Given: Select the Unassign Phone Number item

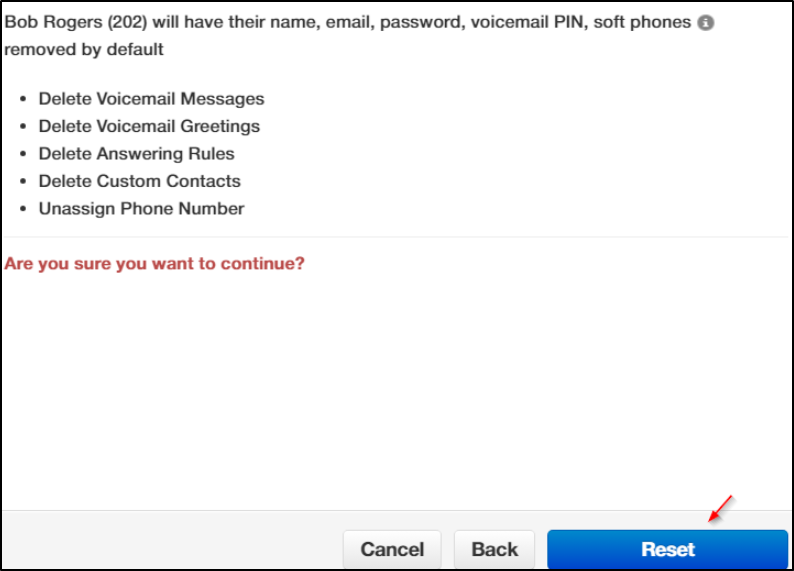Looking at the screenshot, I should tap(142, 209).
